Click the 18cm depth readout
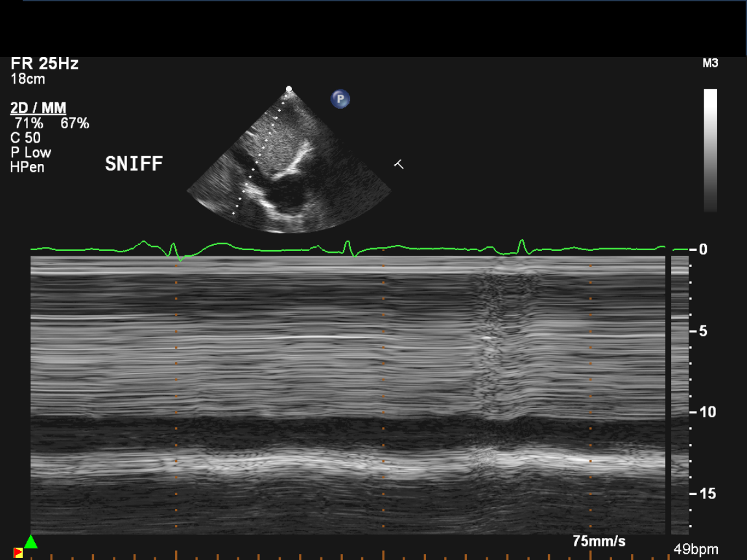This screenshot has width=747, height=560. coord(28,79)
